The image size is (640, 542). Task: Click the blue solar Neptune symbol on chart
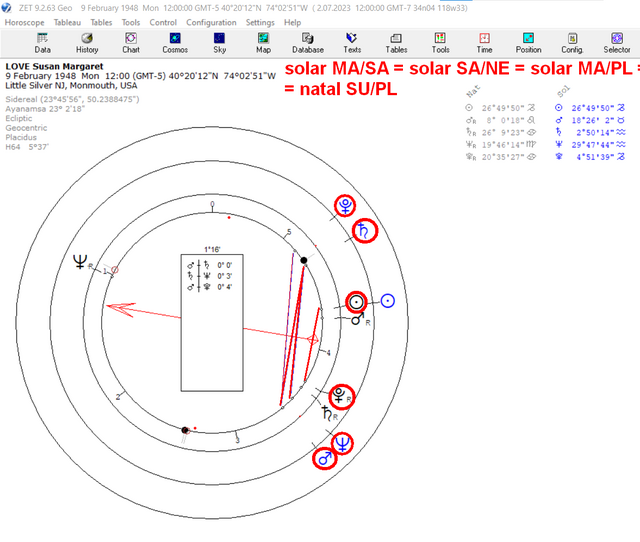[x=342, y=444]
